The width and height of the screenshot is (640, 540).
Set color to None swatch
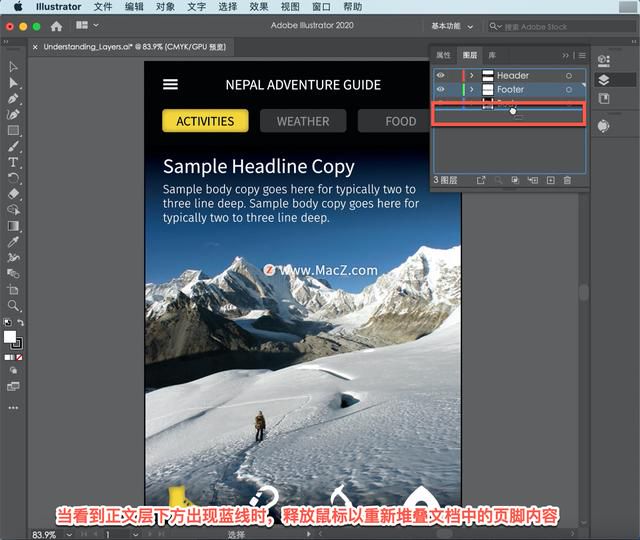(x=19, y=358)
